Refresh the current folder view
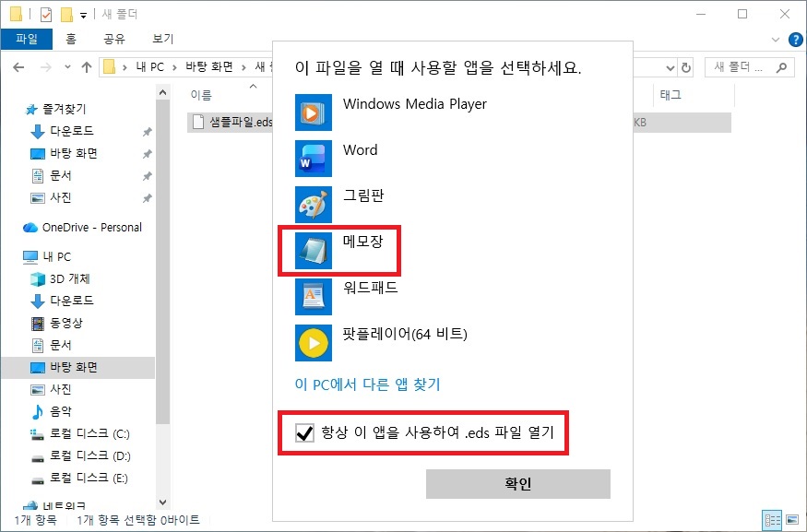The width and height of the screenshot is (807, 532). point(685,67)
